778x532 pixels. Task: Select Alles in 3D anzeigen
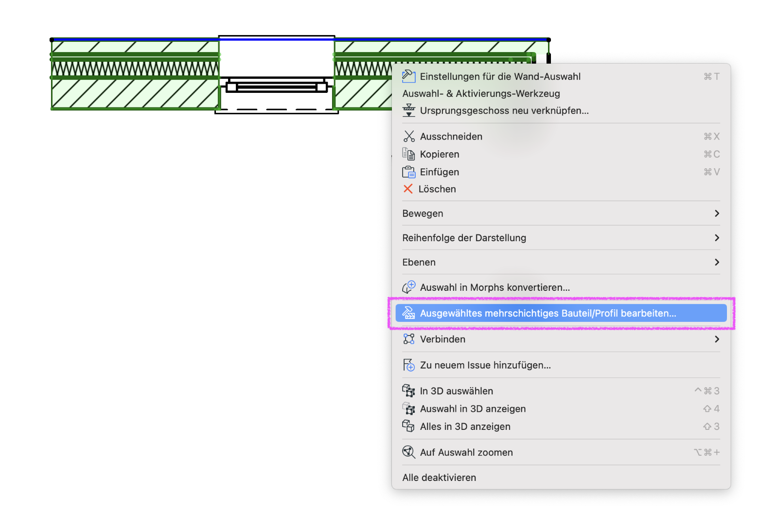pyautogui.click(x=561, y=426)
